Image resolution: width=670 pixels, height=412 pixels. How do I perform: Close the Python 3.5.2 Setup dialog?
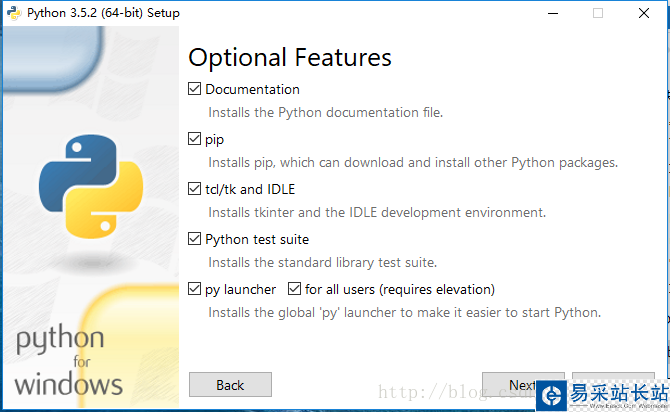click(x=644, y=13)
